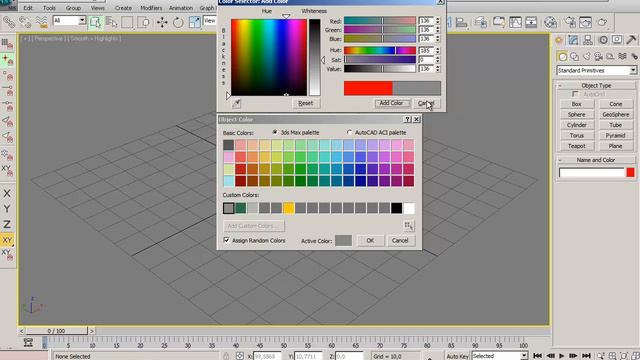Select the Shapes category icon

click(x=575, y=56)
